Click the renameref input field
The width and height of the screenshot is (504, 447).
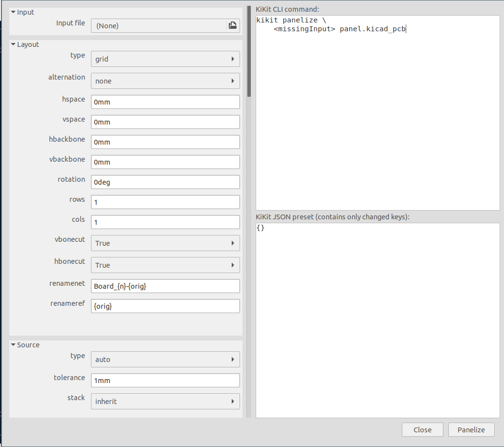coord(165,306)
